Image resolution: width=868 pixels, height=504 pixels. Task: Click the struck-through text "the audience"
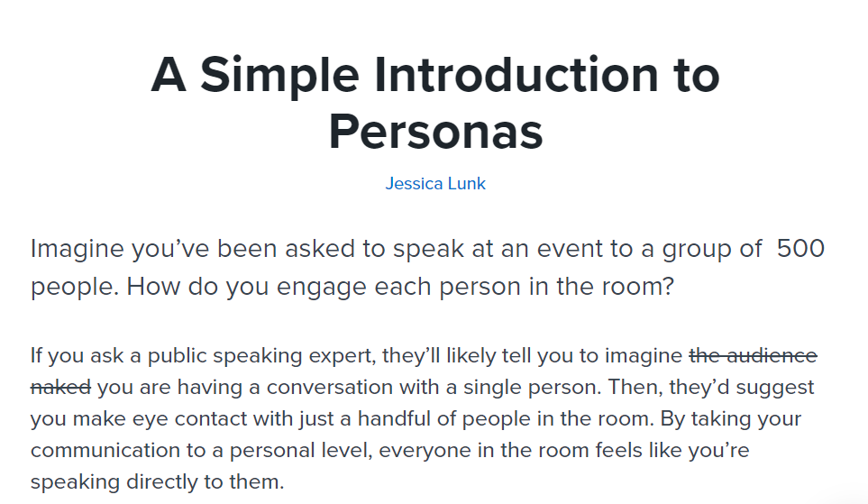click(753, 355)
